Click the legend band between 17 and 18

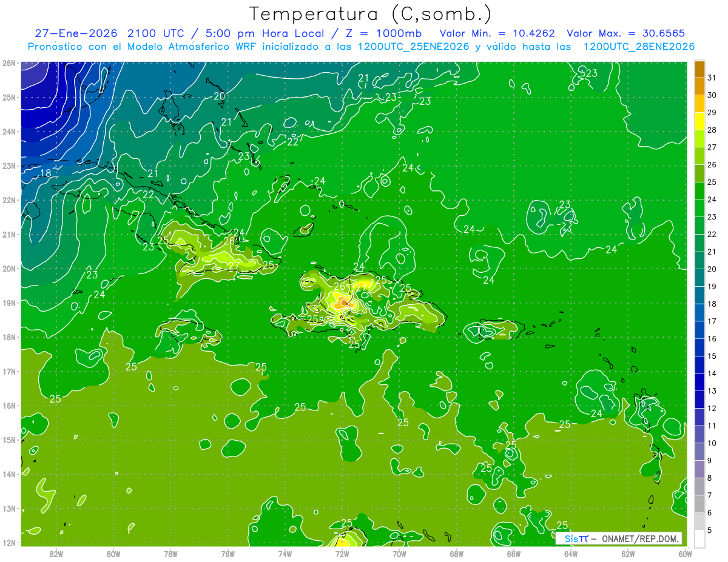(699, 312)
